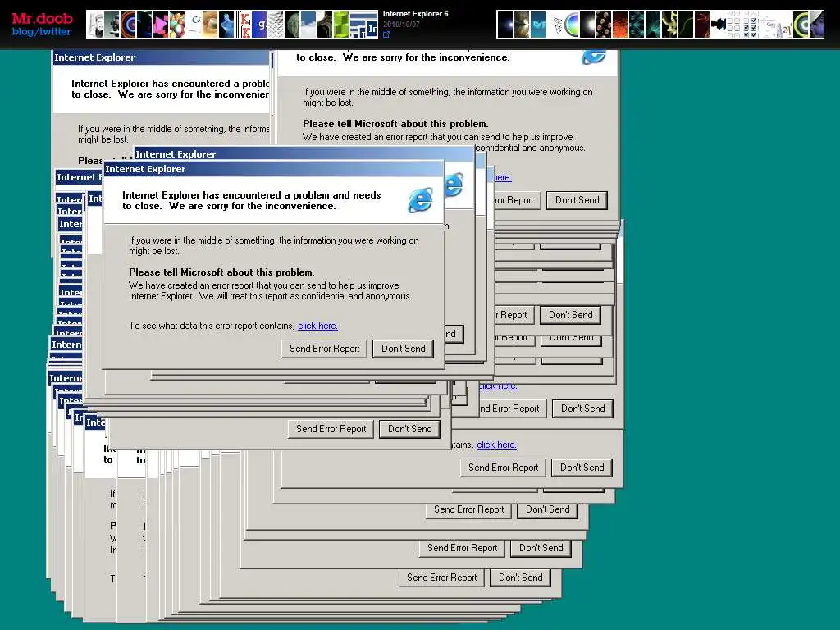Click the date text 2010/10/07

(401, 24)
